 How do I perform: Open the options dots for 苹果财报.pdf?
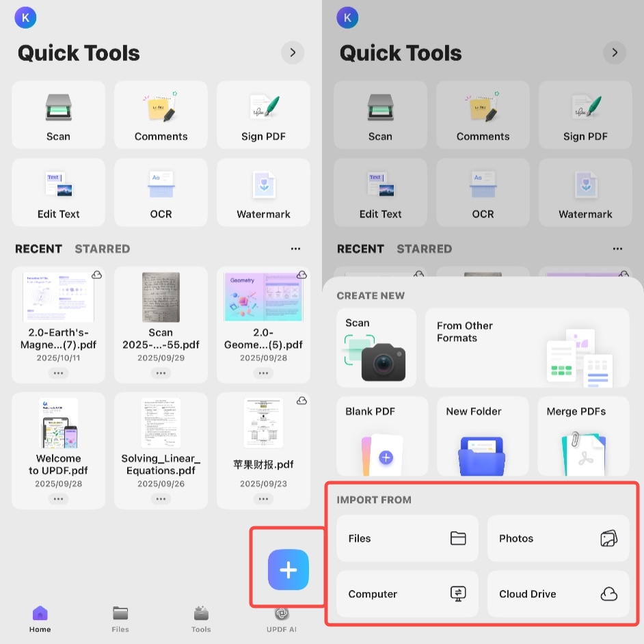coord(263,499)
